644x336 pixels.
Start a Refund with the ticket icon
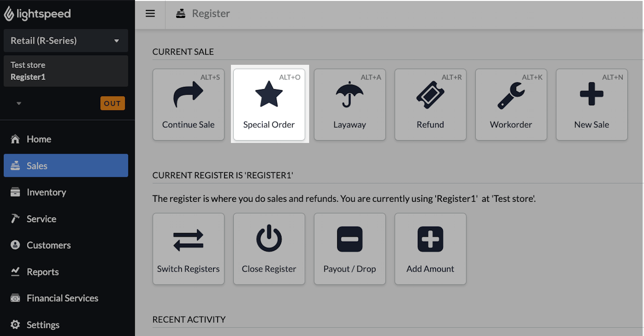coord(430,105)
